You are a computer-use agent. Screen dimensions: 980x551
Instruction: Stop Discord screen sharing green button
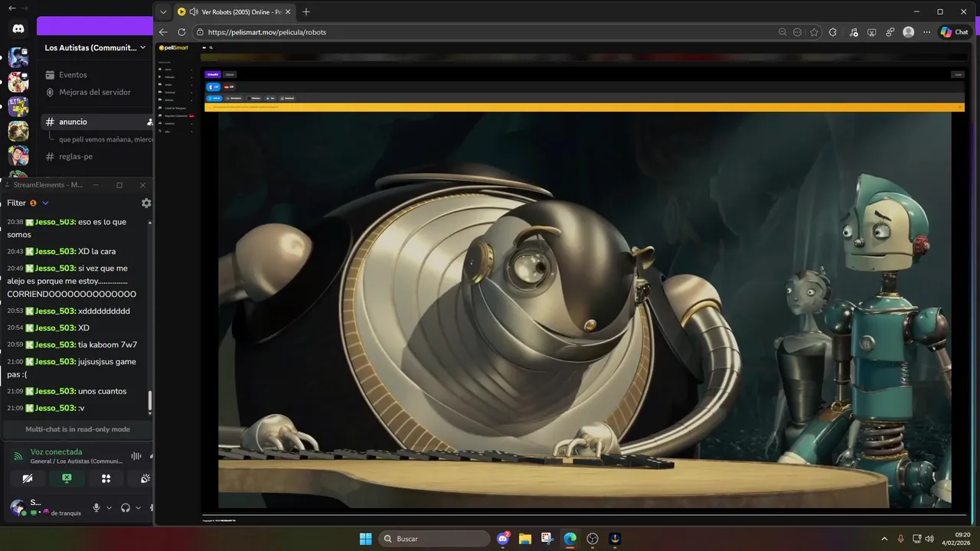[x=67, y=478]
